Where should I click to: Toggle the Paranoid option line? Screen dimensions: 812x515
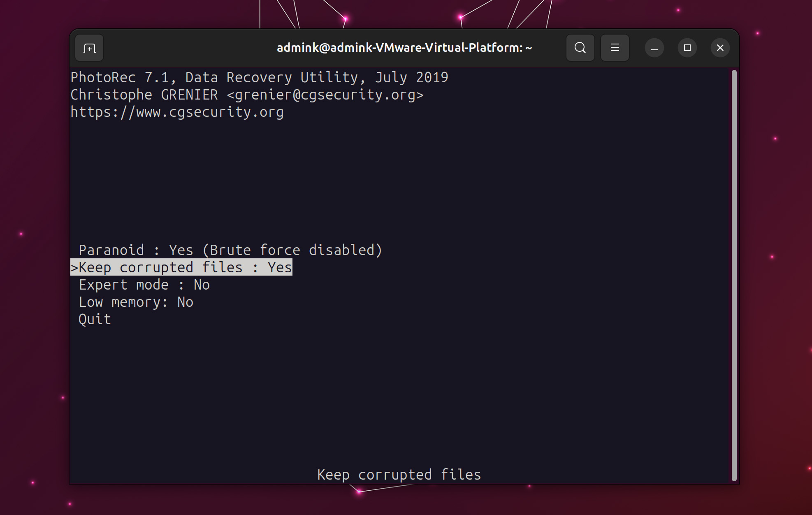tap(230, 250)
